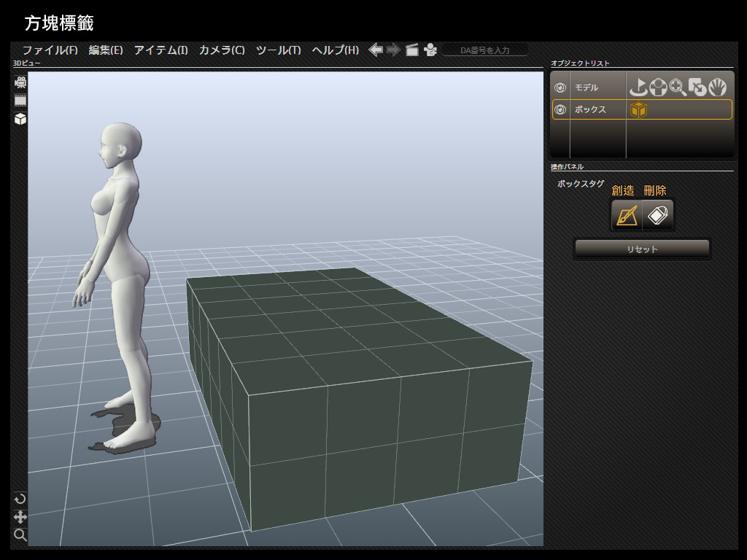Open the ツール(T) menu
This screenshot has height=560, width=747.
[278, 50]
